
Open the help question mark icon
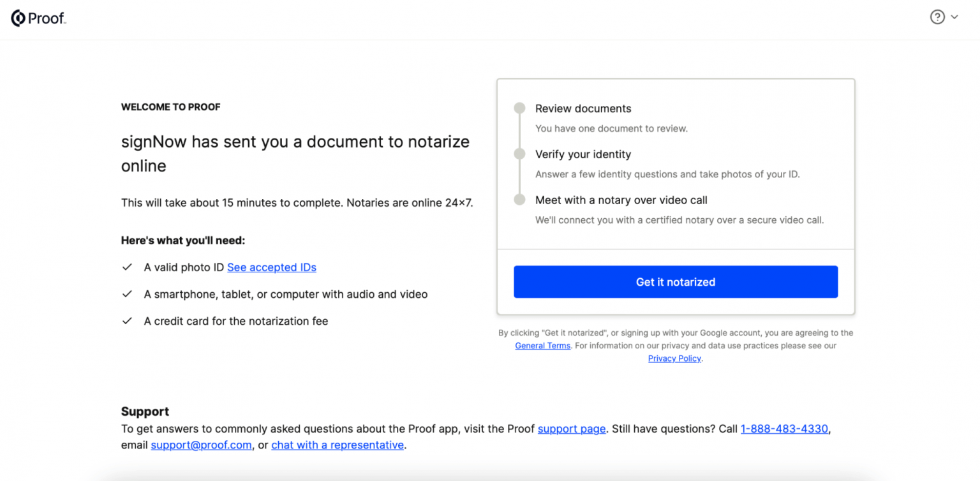point(937,17)
